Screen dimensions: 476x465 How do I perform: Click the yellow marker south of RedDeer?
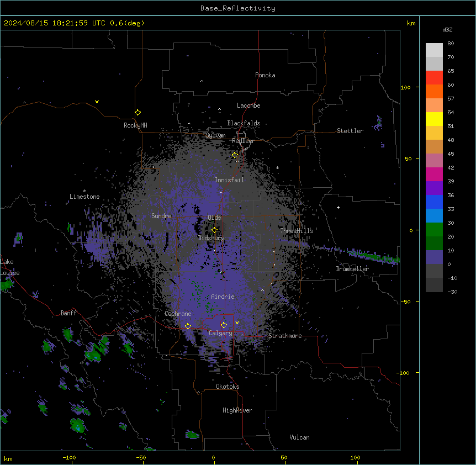pos(235,155)
